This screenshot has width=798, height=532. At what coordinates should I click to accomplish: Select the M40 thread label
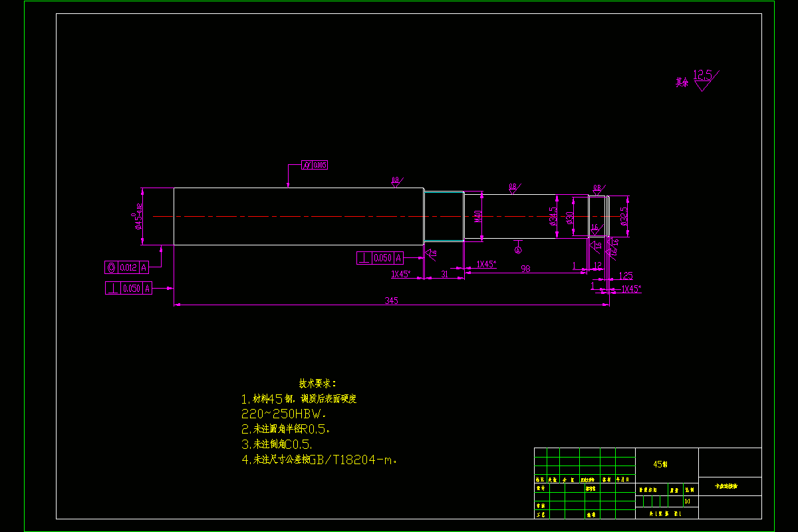tap(477, 217)
